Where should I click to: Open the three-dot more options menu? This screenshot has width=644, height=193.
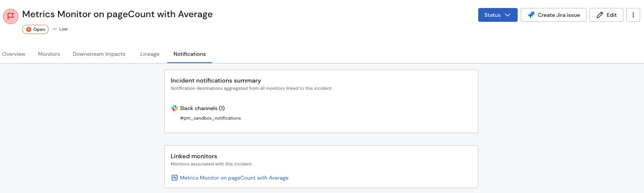click(x=633, y=15)
